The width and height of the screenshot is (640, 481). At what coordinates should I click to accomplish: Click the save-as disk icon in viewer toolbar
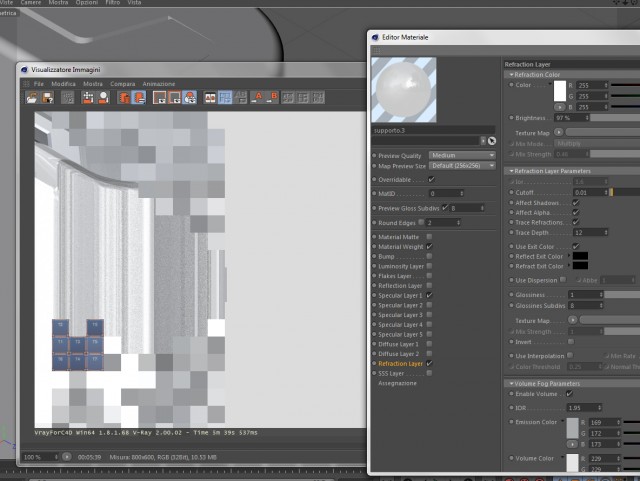pos(48,98)
